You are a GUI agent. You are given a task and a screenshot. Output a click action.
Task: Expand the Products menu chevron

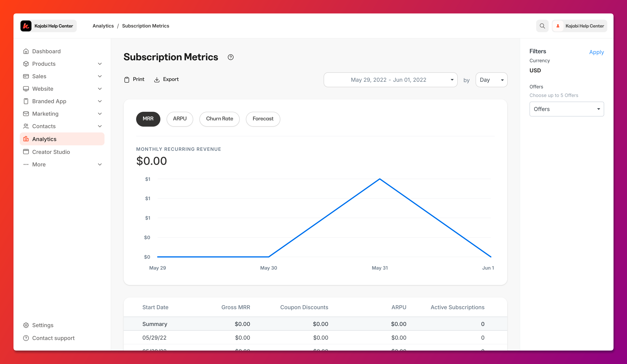[100, 64]
